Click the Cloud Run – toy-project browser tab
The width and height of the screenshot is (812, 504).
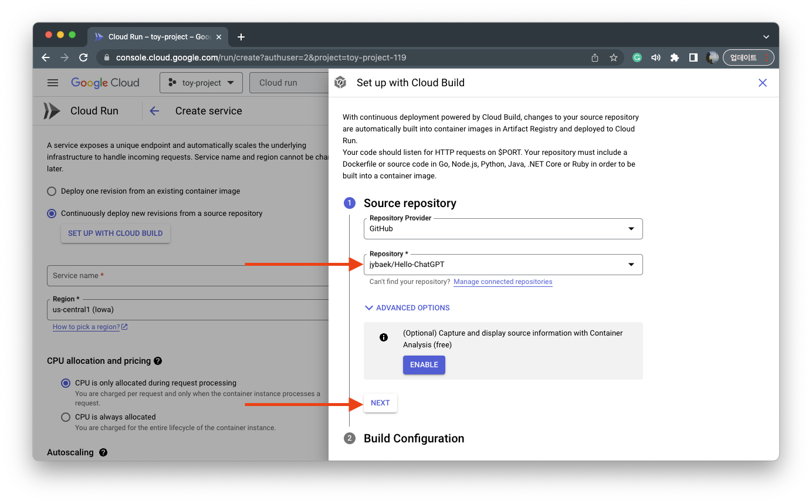[158, 37]
